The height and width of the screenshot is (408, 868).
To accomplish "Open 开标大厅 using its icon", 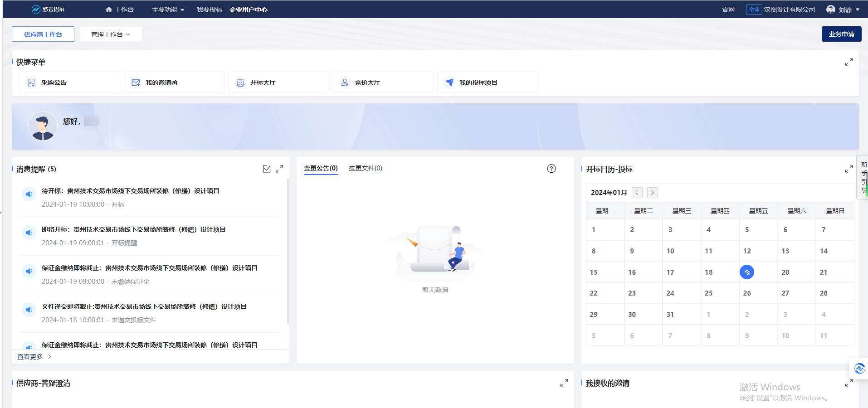I will (x=240, y=82).
